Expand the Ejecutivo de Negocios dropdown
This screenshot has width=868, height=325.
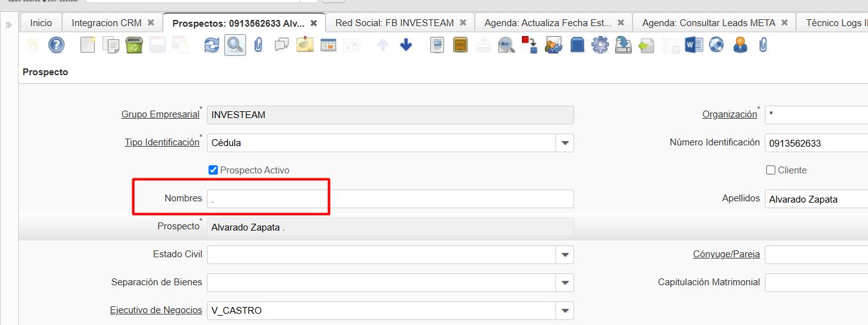pos(565,311)
